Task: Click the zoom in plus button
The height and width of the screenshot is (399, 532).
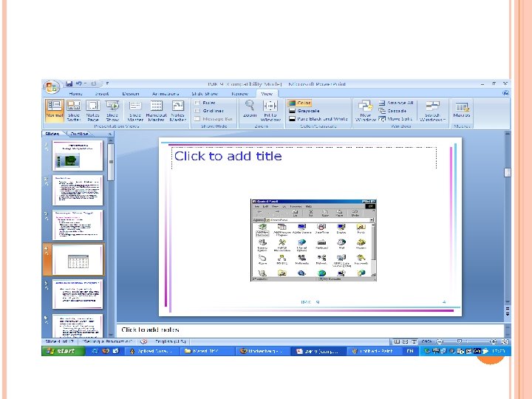Action: pyautogui.click(x=494, y=341)
